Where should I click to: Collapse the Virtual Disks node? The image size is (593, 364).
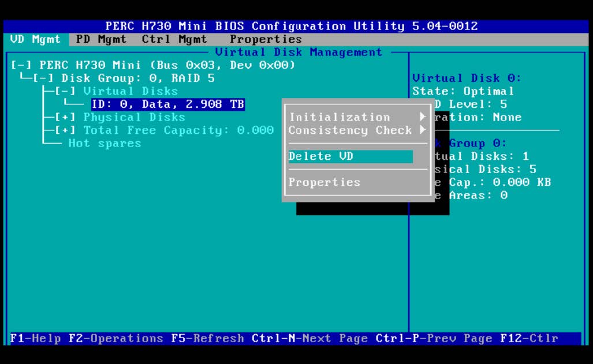click(65, 91)
